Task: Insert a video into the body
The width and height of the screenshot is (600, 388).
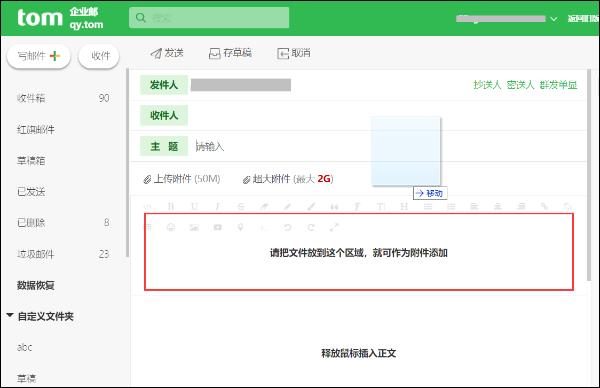Action: [x=217, y=227]
